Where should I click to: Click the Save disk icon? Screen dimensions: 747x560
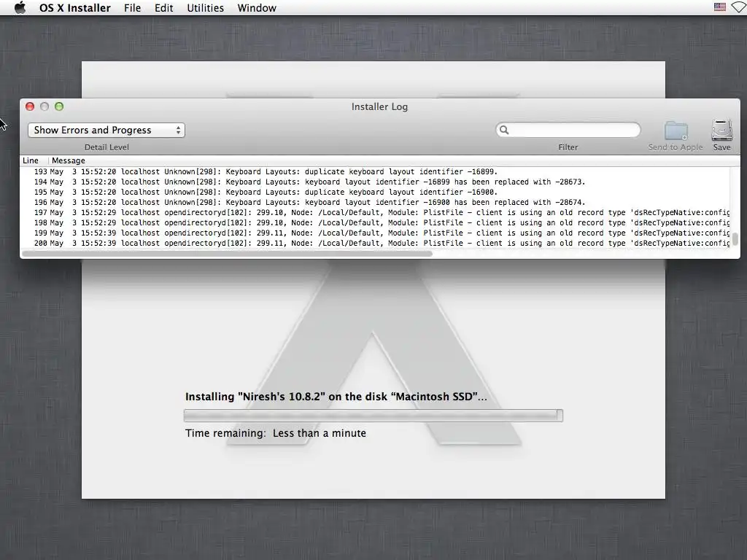pyautogui.click(x=721, y=130)
